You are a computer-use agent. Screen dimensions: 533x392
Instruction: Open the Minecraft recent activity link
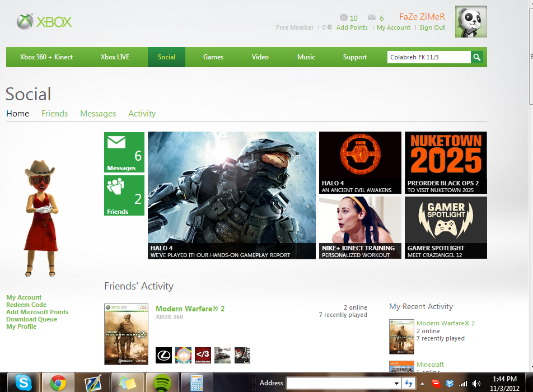click(430, 365)
